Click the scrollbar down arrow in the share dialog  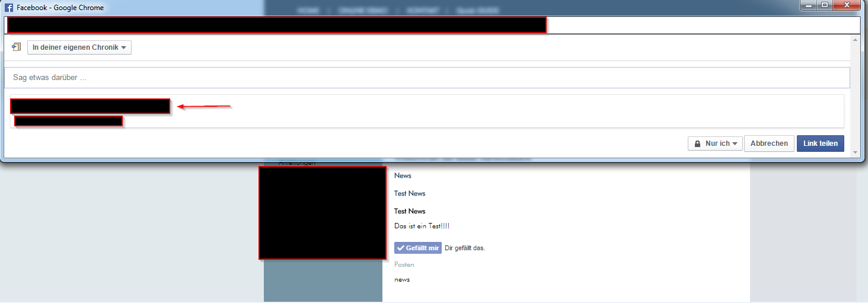tap(854, 152)
